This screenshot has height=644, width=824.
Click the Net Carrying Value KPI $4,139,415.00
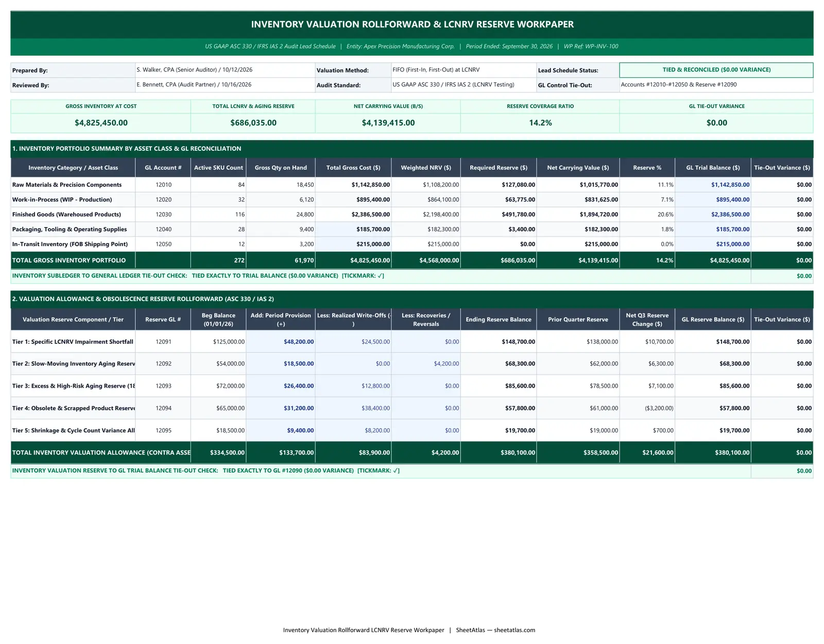coord(388,123)
